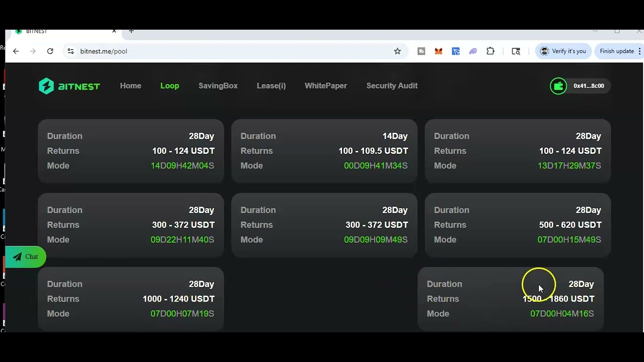Open the 1500 - 1860 USDT card

tap(511, 299)
